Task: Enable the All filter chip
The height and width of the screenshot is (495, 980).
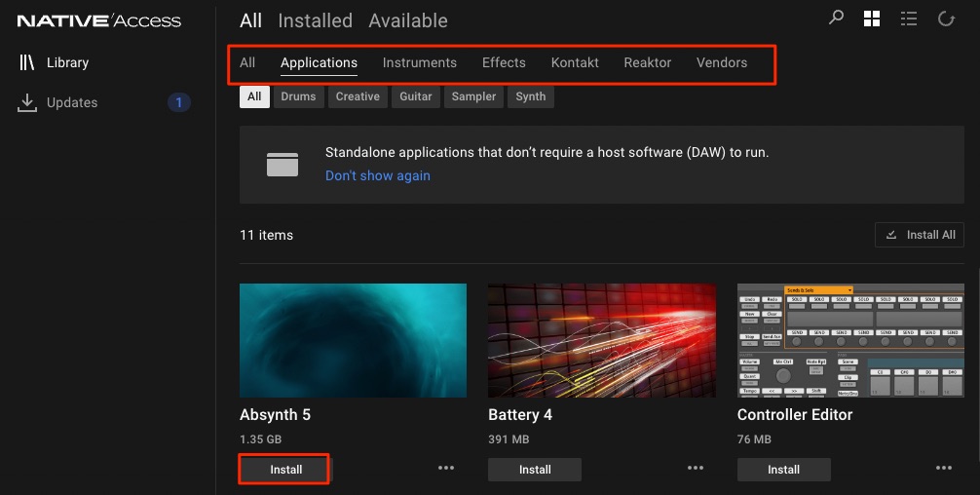Action: click(x=254, y=96)
